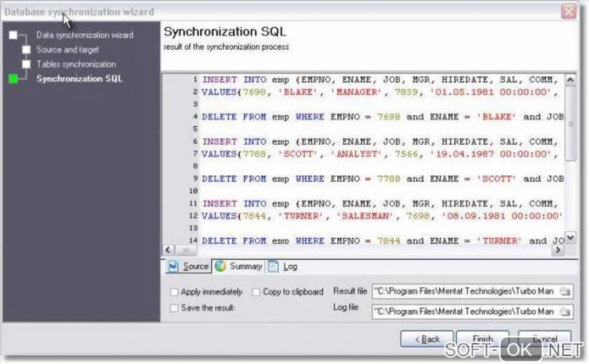This screenshot has height=364, width=589.
Task: Click the Source tab document icon
Action: click(173, 266)
